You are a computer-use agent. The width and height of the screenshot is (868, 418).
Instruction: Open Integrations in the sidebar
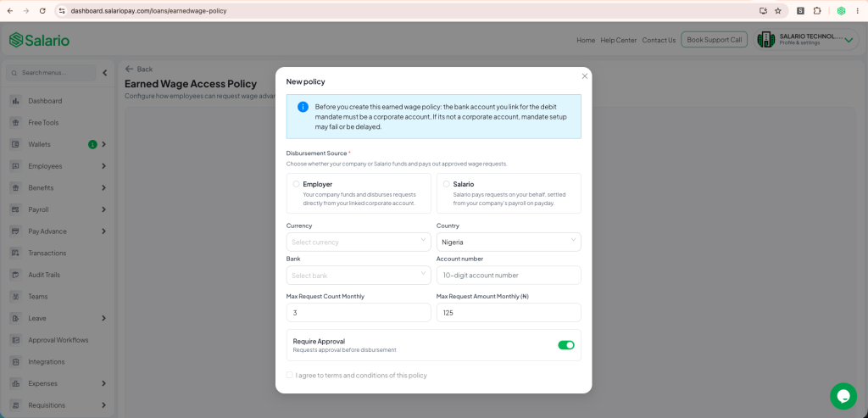coord(47,361)
